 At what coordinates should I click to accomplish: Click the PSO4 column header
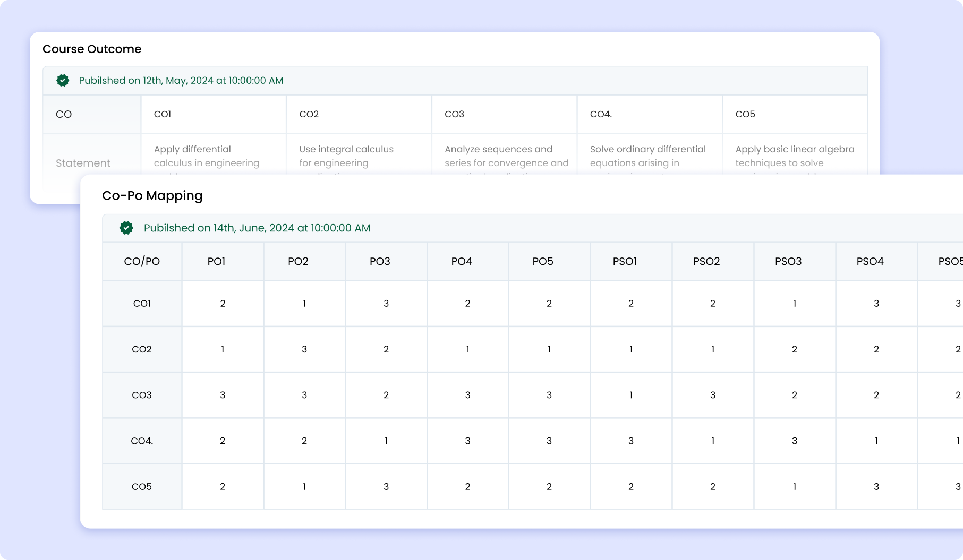click(x=876, y=262)
